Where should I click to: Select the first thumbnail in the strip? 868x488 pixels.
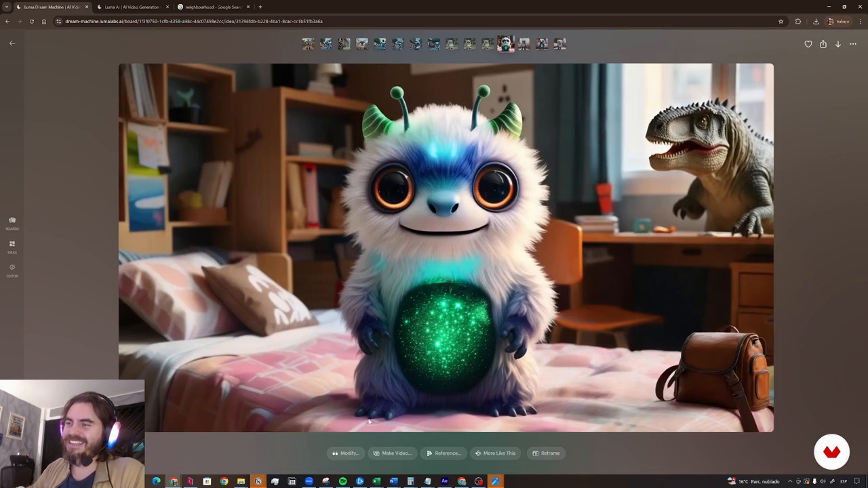[308, 44]
